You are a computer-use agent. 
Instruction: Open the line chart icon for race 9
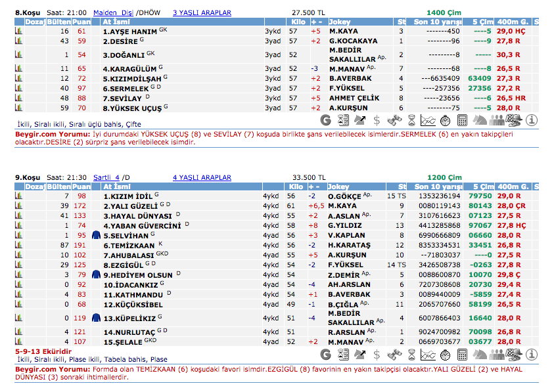(x=428, y=355)
